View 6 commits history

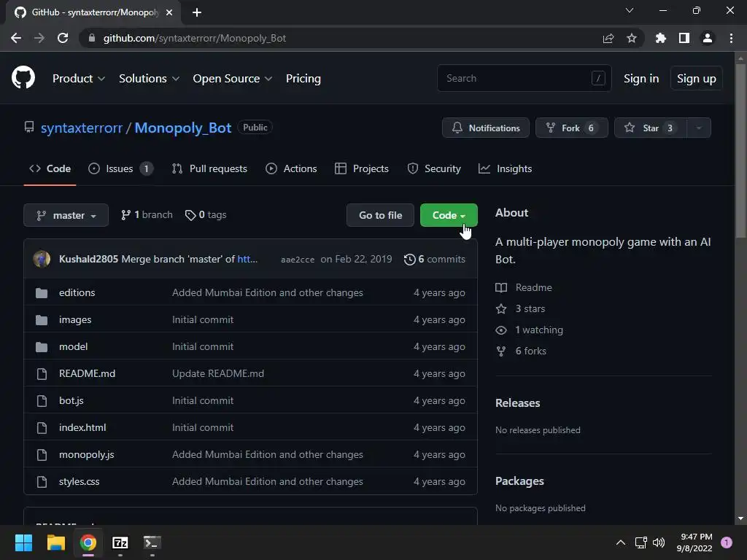435,259
